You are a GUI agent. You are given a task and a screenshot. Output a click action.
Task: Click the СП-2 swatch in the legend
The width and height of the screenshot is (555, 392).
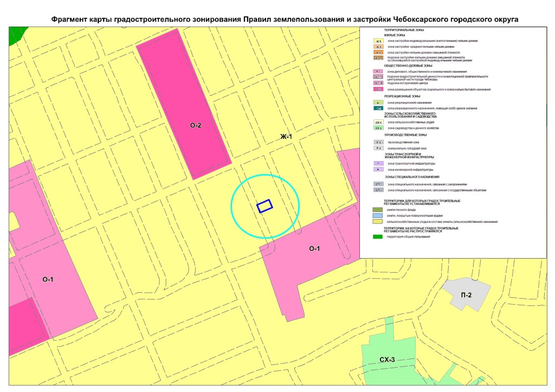379,190
